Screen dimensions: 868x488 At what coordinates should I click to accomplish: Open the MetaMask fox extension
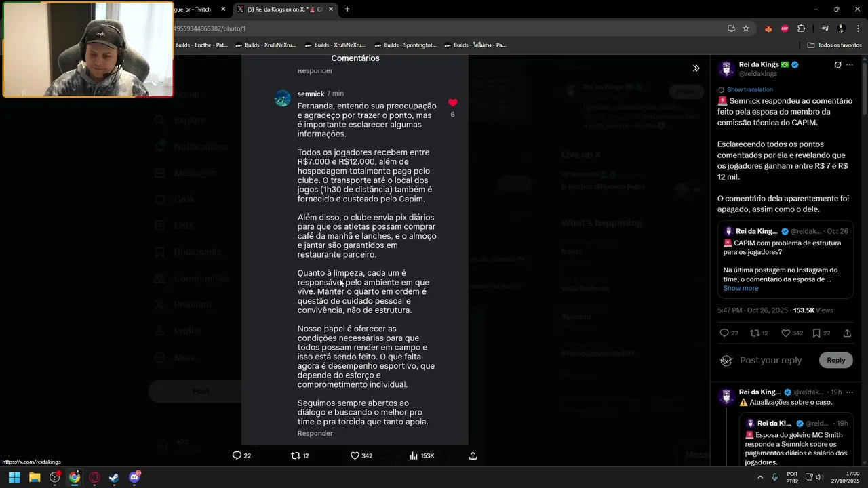pyautogui.click(x=768, y=28)
